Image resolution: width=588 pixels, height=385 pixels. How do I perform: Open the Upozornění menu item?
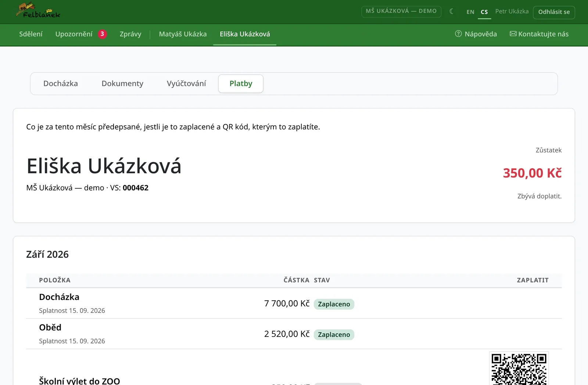[x=74, y=34]
